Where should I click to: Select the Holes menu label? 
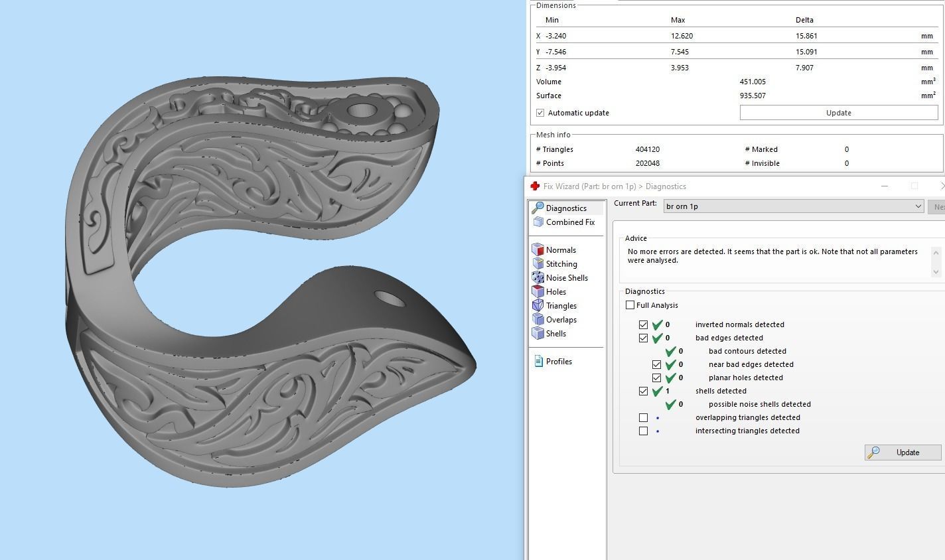tap(556, 292)
